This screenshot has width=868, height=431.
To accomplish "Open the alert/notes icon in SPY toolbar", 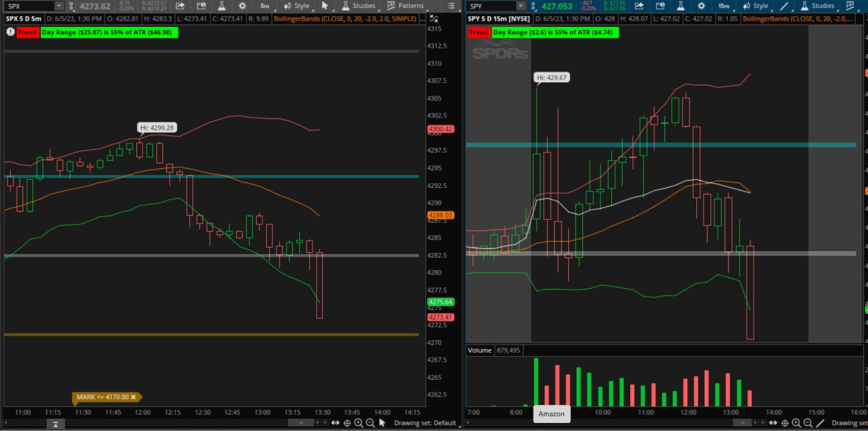I will [660, 6].
